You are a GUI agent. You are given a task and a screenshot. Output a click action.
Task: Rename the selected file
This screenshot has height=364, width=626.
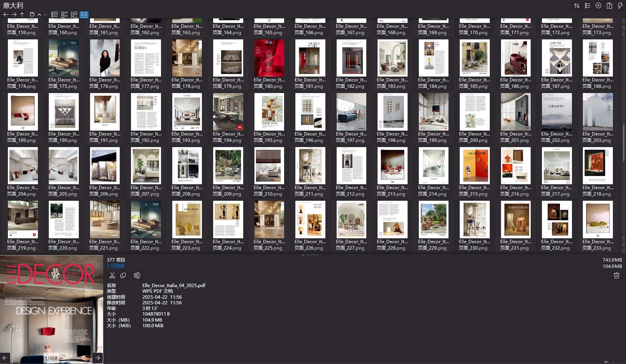click(137, 275)
